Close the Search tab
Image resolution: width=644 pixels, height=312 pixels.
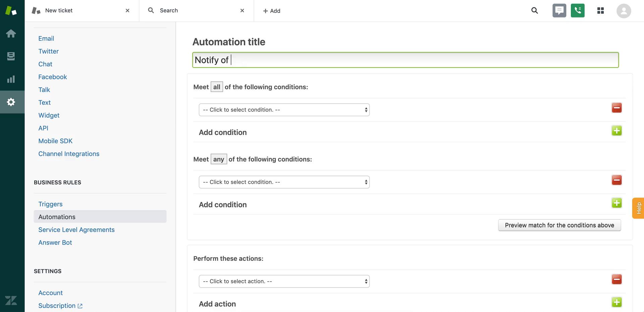pos(242,11)
